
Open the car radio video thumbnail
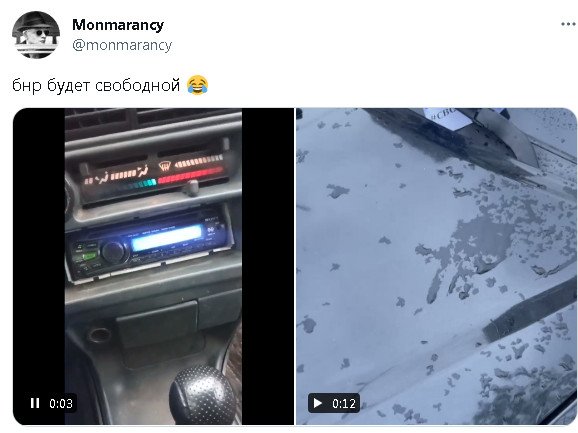[153, 266]
